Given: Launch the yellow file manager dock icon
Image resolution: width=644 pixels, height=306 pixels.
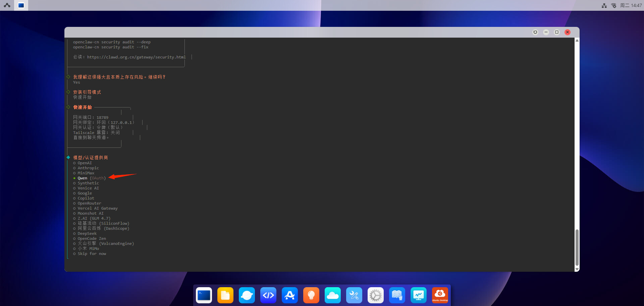Looking at the screenshot, I should pyautogui.click(x=225, y=295).
